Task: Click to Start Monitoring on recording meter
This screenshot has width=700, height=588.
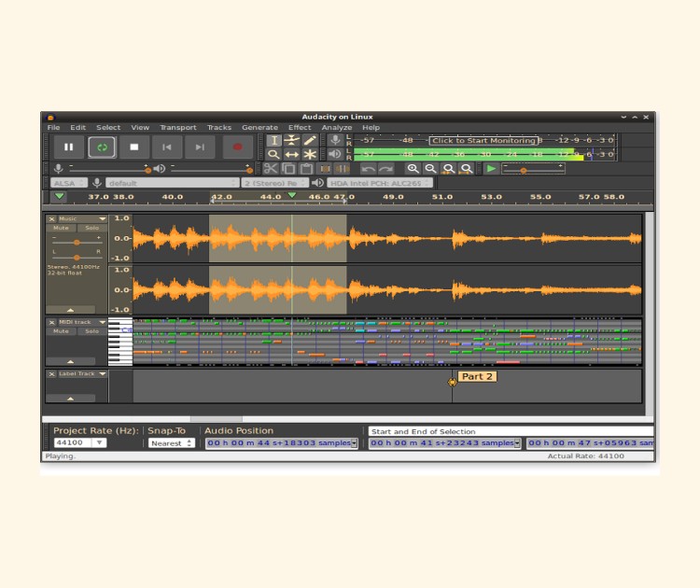Action: pyautogui.click(x=483, y=140)
